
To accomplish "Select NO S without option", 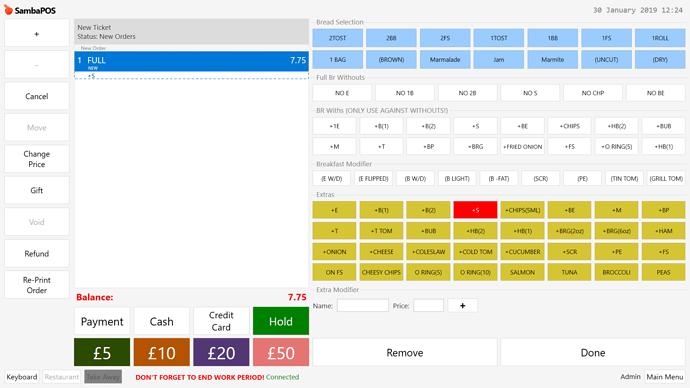I will [x=530, y=93].
